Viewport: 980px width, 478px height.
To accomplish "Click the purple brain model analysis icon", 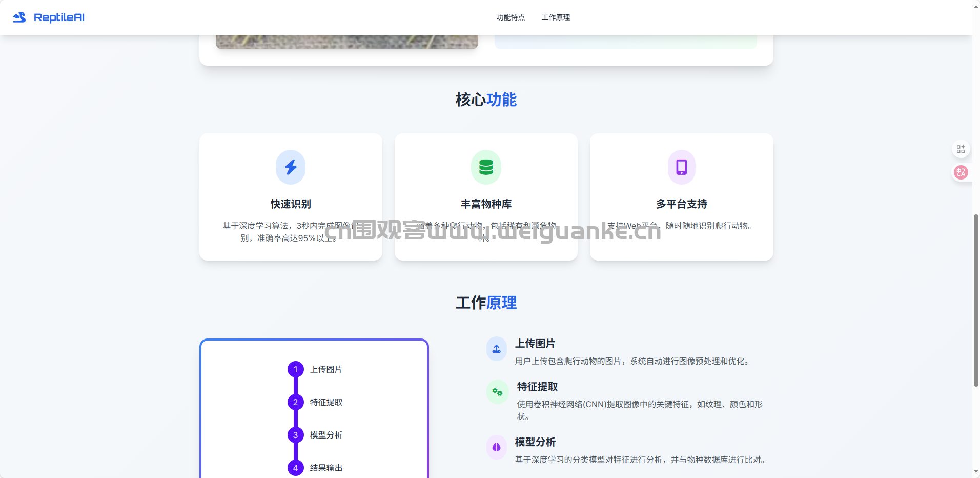I will click(497, 447).
